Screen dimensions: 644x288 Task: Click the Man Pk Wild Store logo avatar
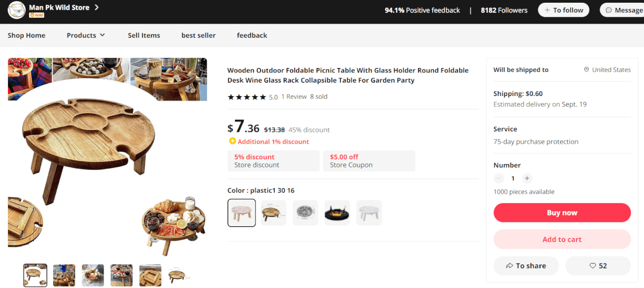pos(17,10)
